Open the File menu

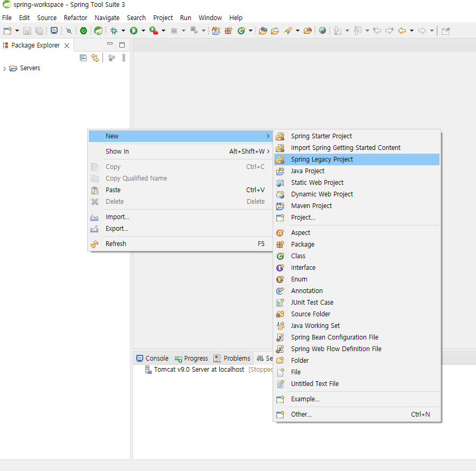pos(7,17)
